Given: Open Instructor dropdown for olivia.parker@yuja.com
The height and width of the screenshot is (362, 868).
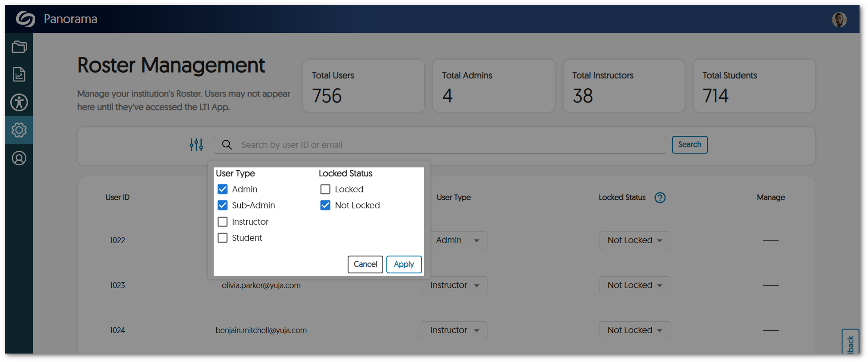Looking at the screenshot, I should [454, 285].
